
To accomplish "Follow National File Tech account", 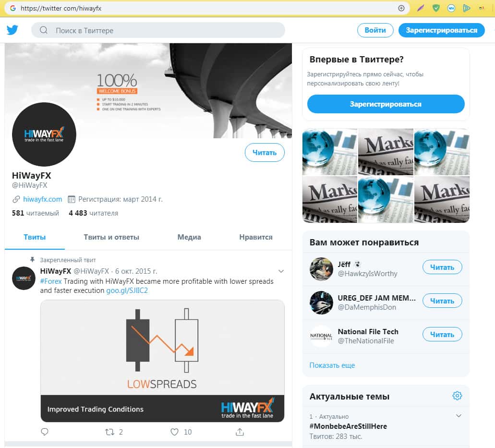I will click(442, 334).
